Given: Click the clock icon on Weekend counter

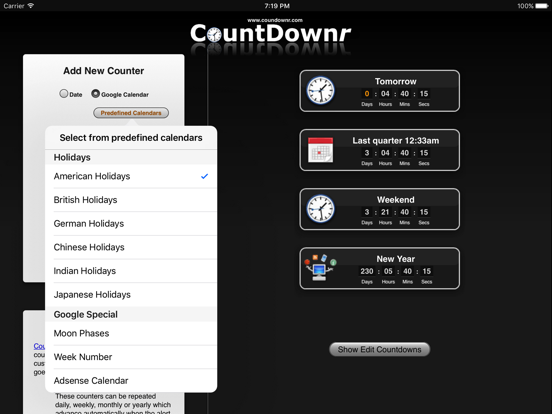Looking at the screenshot, I should pyautogui.click(x=320, y=209).
